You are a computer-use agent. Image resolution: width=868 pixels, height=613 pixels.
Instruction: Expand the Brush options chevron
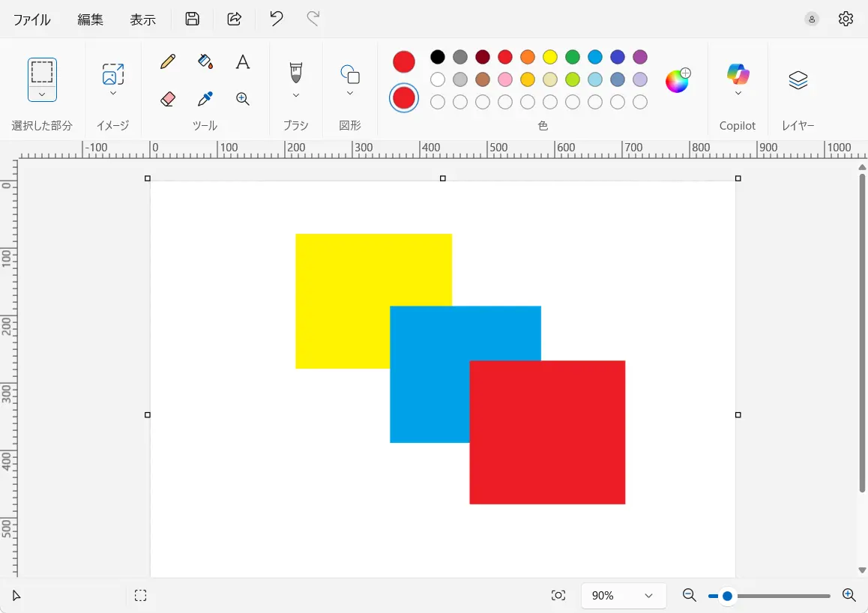(295, 95)
